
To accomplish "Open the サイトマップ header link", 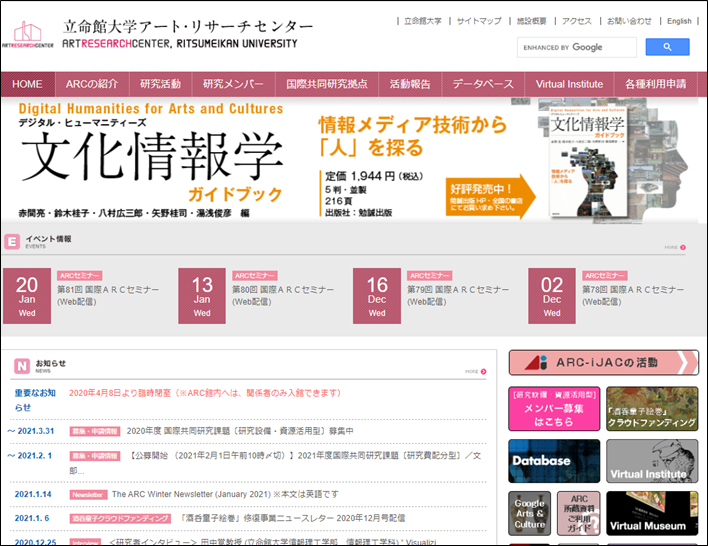I will pos(479,21).
